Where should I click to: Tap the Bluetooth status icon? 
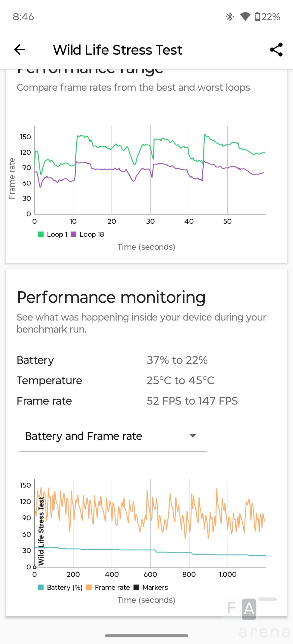tap(230, 17)
